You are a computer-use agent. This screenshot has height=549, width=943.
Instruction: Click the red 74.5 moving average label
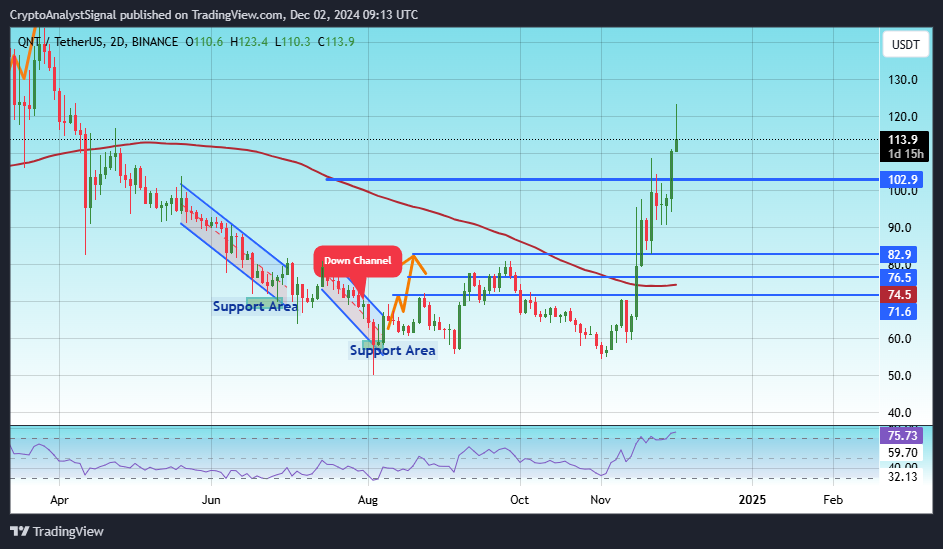pyautogui.click(x=898, y=295)
